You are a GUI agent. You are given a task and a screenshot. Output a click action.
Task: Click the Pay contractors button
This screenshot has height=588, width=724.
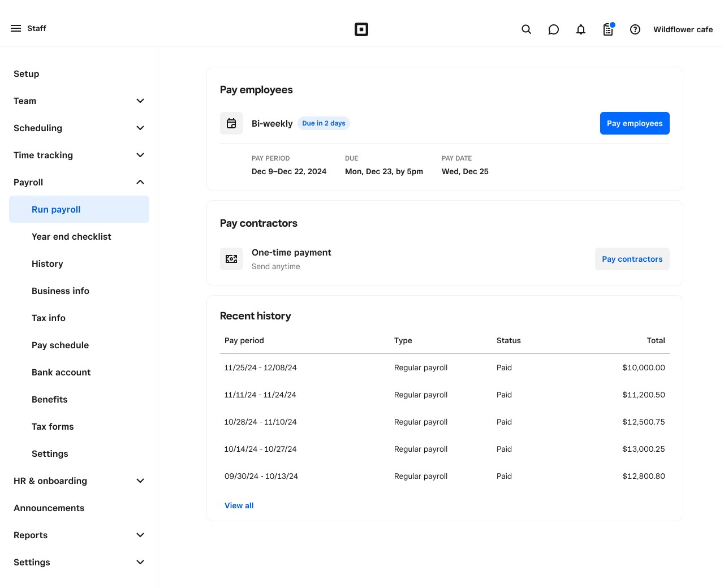click(632, 258)
